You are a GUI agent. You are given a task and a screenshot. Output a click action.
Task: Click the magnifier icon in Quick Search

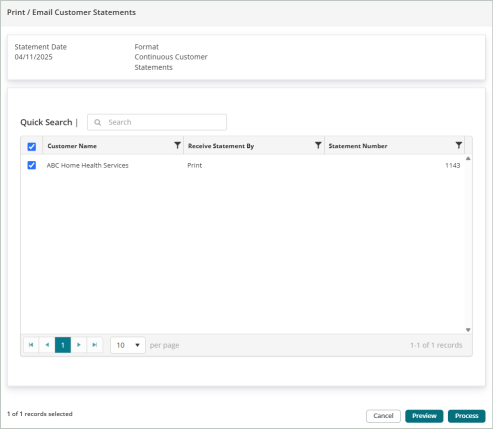click(97, 122)
